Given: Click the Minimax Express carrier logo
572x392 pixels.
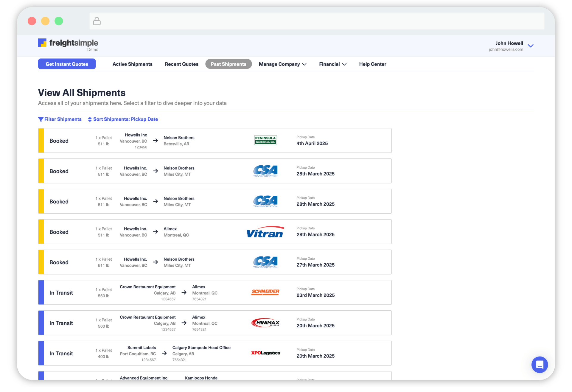Looking at the screenshot, I should click(265, 323).
